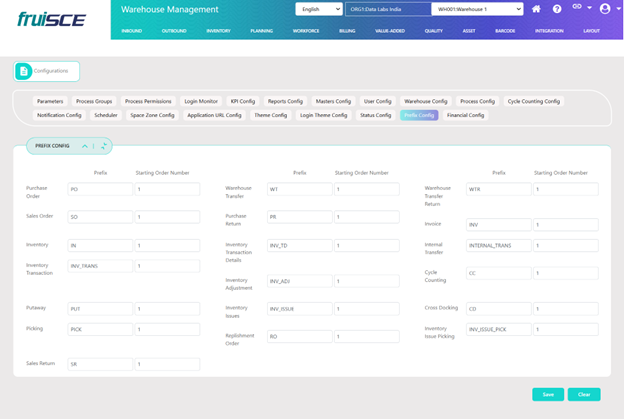Screen dimensions: 624x419
Task: Click the Configurations document icon
Action: (24, 71)
